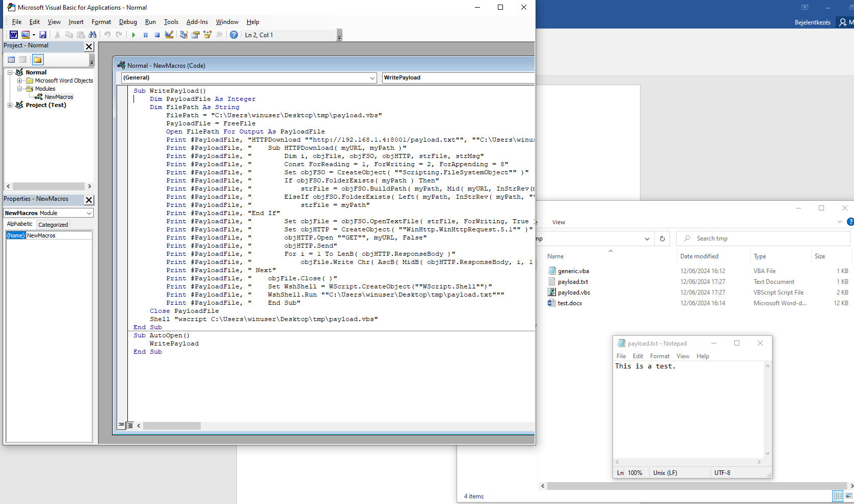This screenshot has width=854, height=504.
Task: Click the WritePayload procedure dropdown box
Action: (x=458, y=77)
